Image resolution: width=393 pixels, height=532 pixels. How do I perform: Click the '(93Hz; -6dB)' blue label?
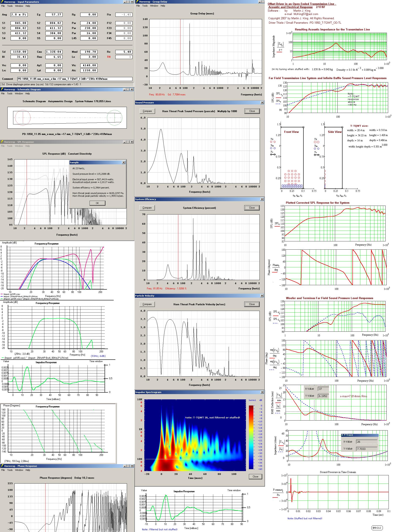pos(98,356)
